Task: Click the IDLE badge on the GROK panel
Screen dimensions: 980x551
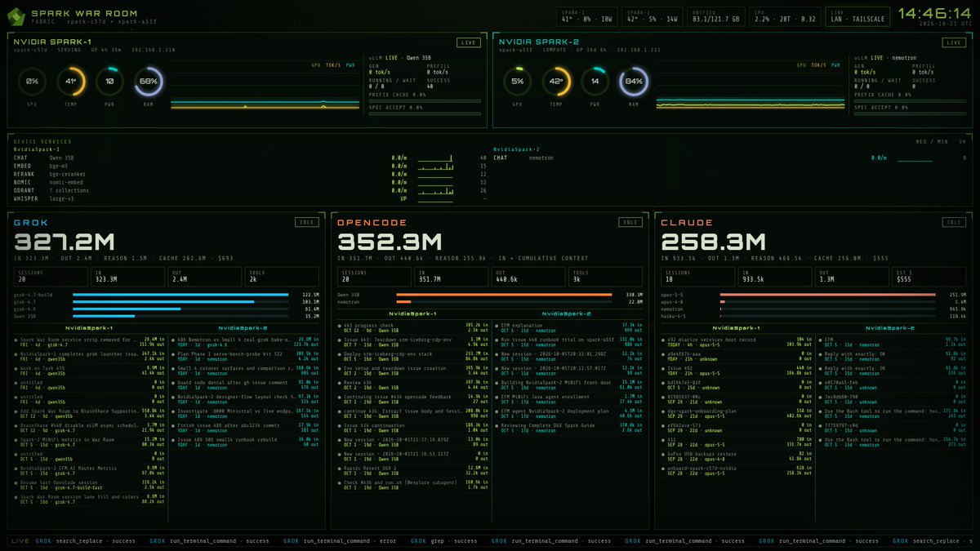Action: tap(307, 222)
